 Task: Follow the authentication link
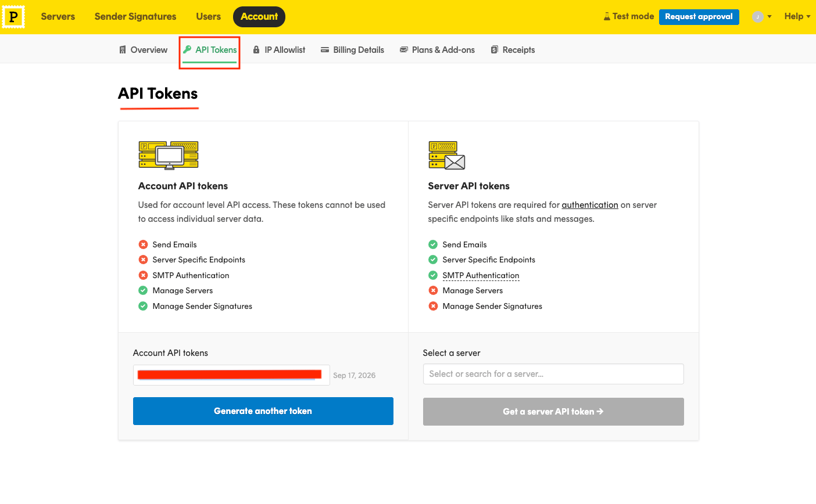pyautogui.click(x=590, y=205)
